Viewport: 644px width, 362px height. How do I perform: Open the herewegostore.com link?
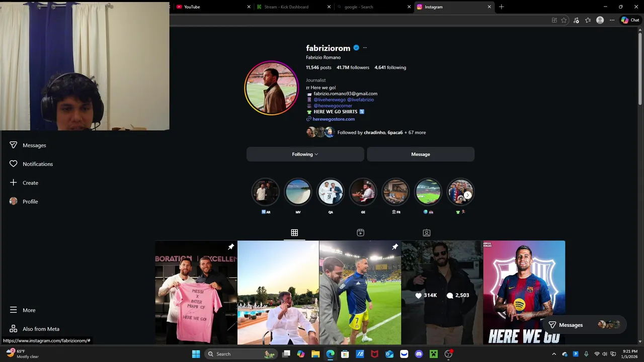pyautogui.click(x=334, y=119)
